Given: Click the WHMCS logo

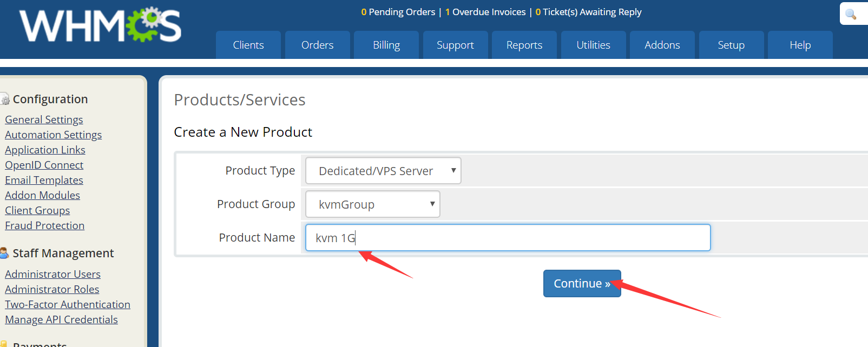Looking at the screenshot, I should point(101,25).
